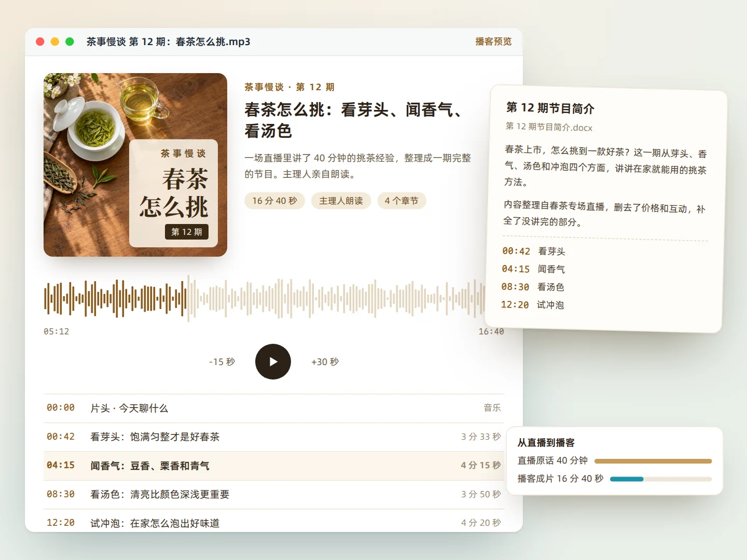The image size is (747, 560).
Task: Click the 3 分 50 秒 chapter duration
Action: (x=481, y=494)
